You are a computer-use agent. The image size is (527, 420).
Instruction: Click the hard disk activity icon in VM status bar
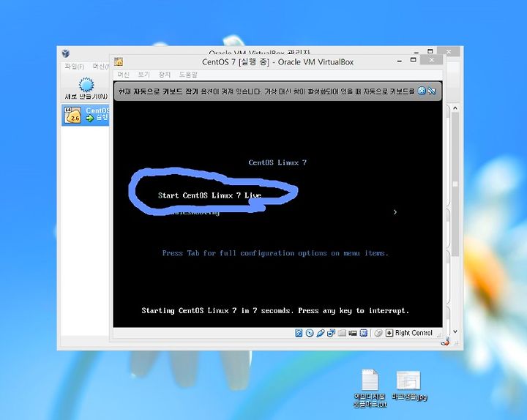pos(299,333)
